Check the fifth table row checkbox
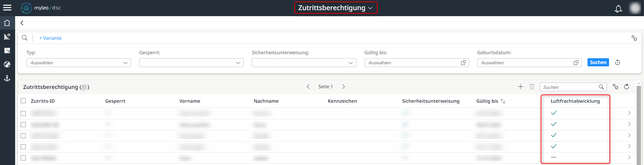The image size is (644, 165). click(23, 158)
